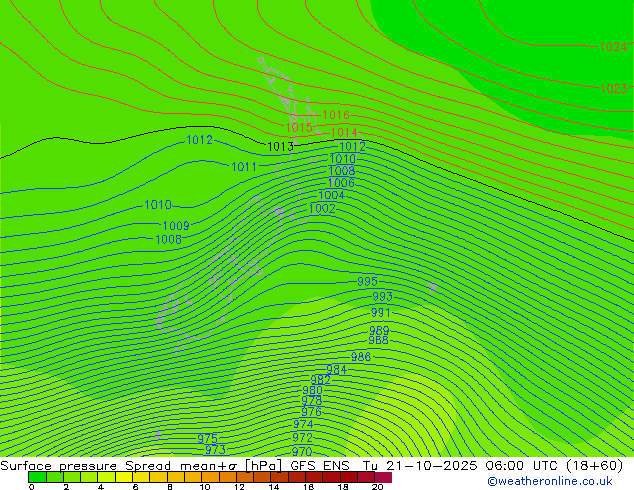
Task: Click the brightest green swatch at legend value 0
Action: (x=37, y=477)
